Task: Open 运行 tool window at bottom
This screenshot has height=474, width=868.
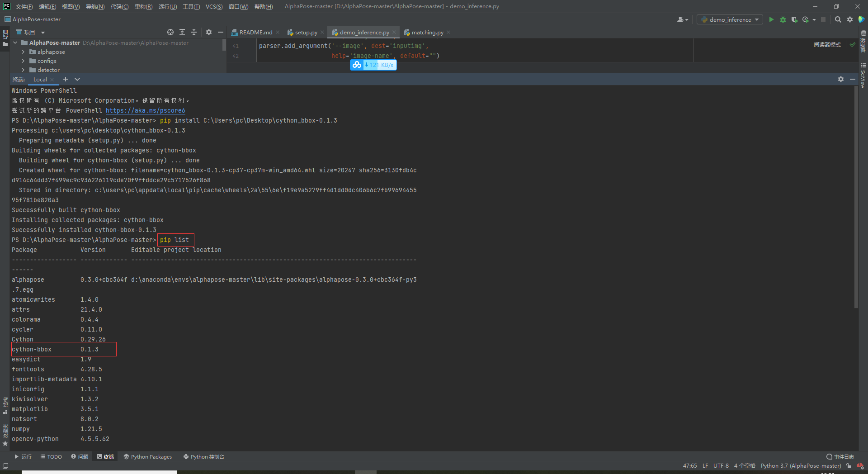Action: tap(23, 457)
